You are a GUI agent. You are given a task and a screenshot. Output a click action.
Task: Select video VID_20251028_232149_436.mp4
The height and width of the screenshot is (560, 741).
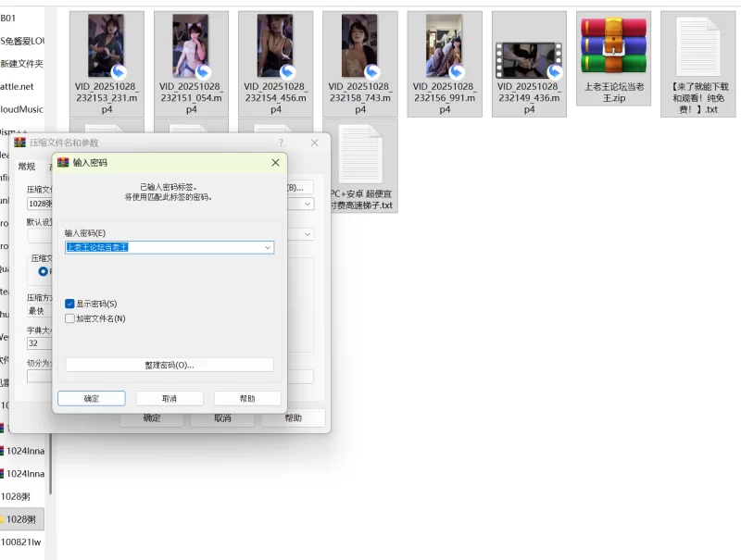click(529, 59)
